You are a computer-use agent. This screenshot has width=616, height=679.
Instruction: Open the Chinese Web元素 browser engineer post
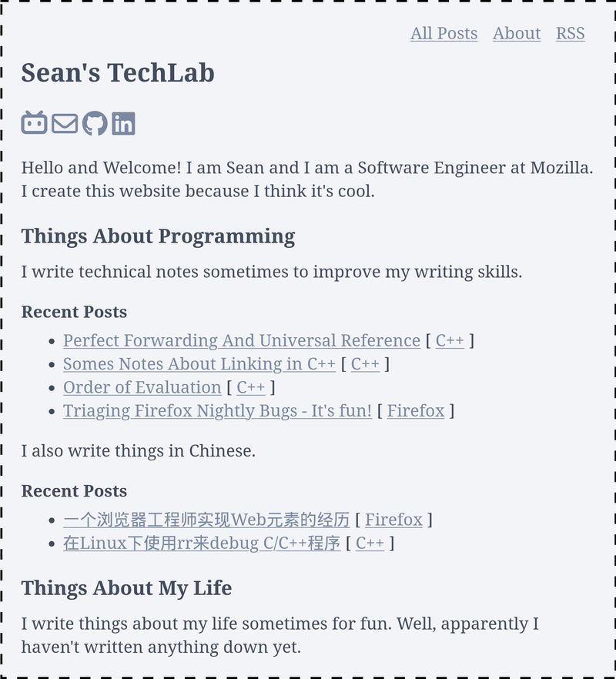pos(206,520)
